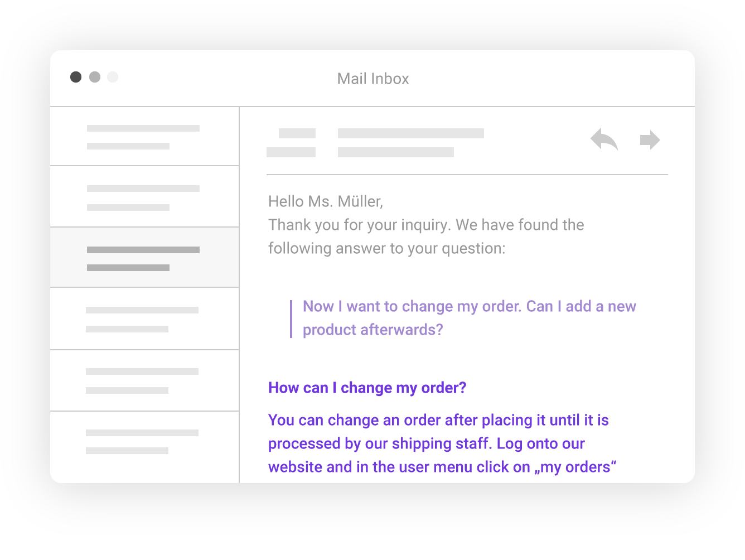Open the second email in inbox list
The width and height of the screenshot is (745, 560).
click(x=144, y=197)
